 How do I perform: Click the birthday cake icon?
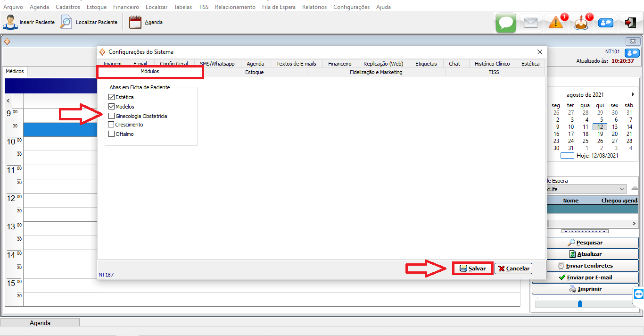581,23
